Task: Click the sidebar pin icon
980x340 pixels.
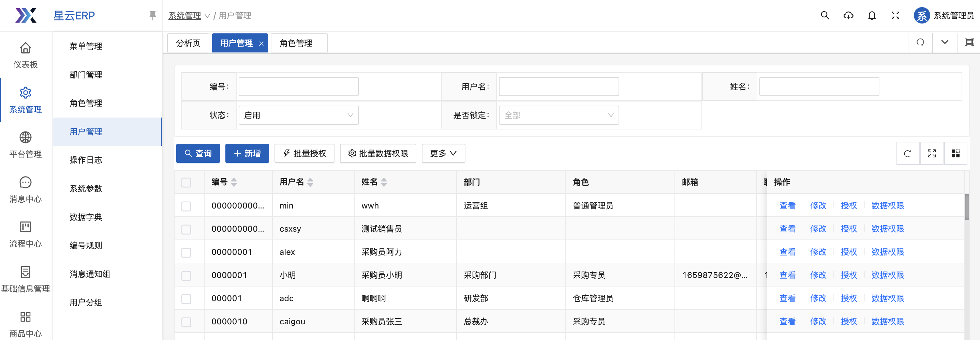Action: (152, 16)
